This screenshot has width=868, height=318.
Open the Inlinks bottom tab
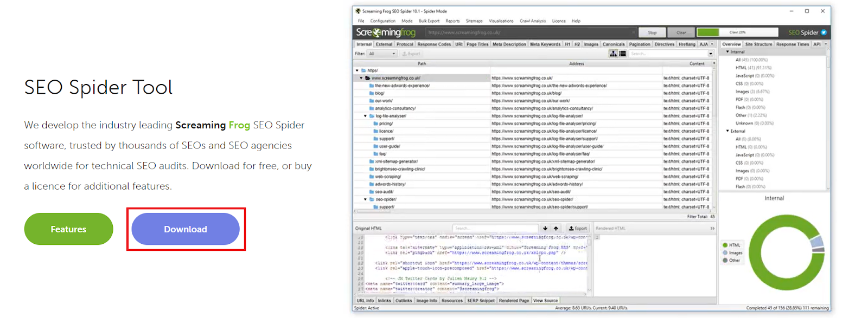click(385, 301)
